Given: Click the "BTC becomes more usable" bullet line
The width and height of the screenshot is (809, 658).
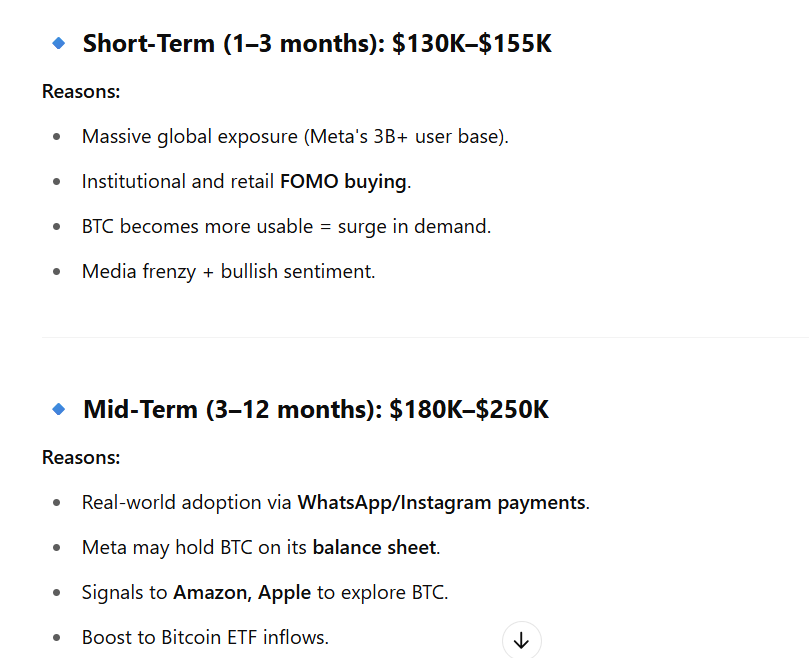Looking at the screenshot, I should coord(286,226).
